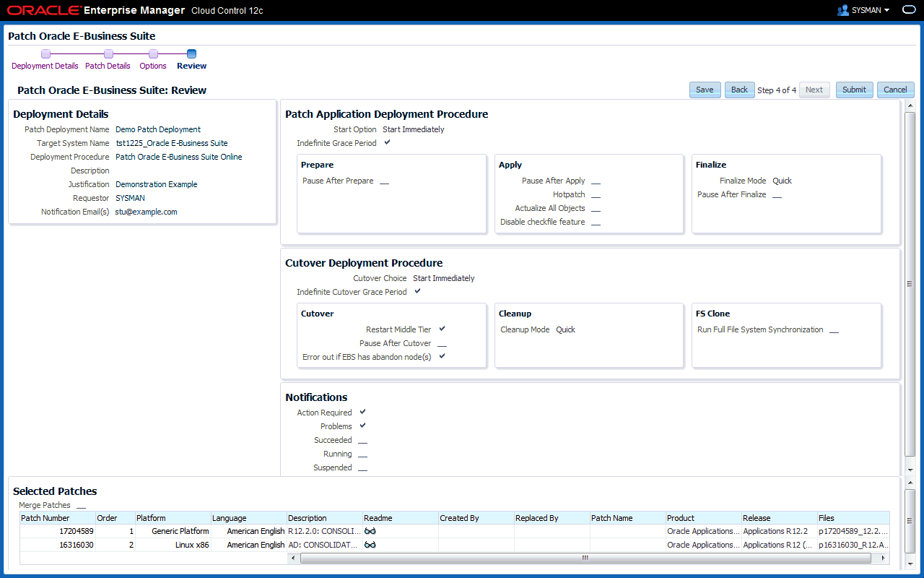The image size is (924, 578).
Task: Submit the patch deployment
Action: point(854,90)
